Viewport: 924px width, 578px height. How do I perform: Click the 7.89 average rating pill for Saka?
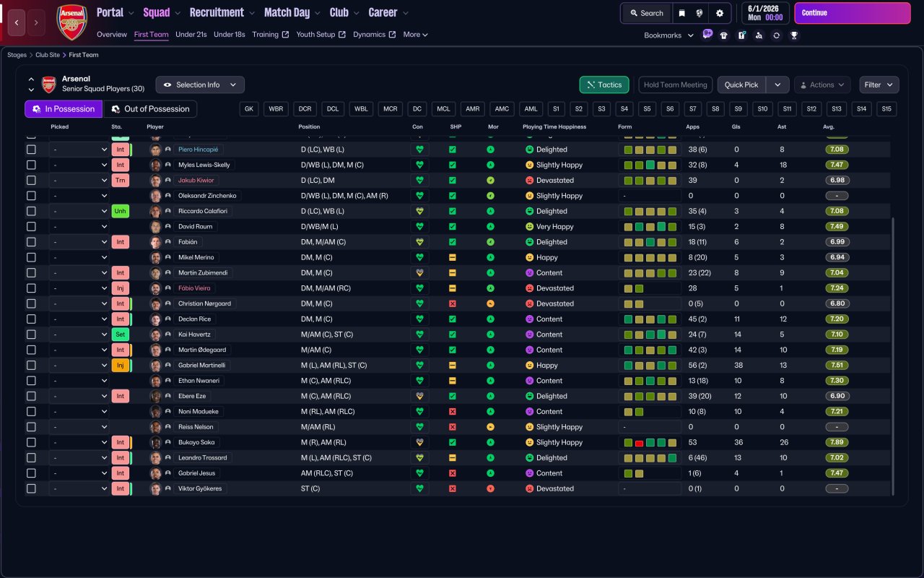pyautogui.click(x=837, y=442)
